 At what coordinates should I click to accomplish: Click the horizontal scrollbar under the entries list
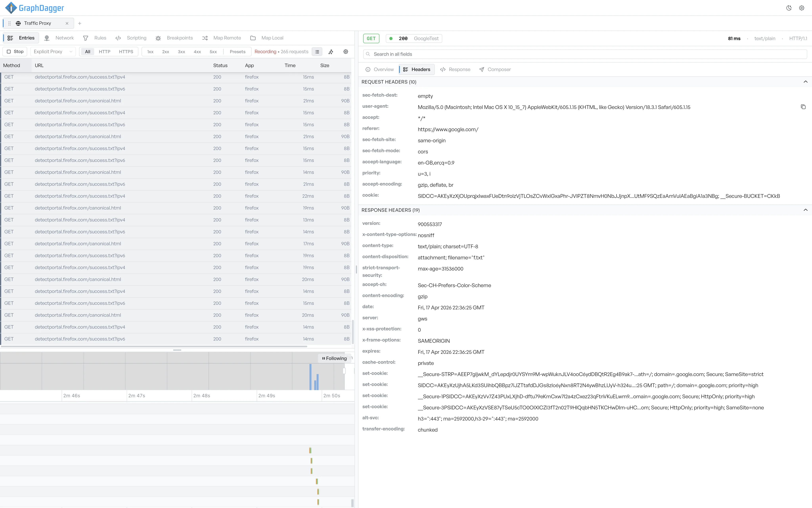point(154,346)
